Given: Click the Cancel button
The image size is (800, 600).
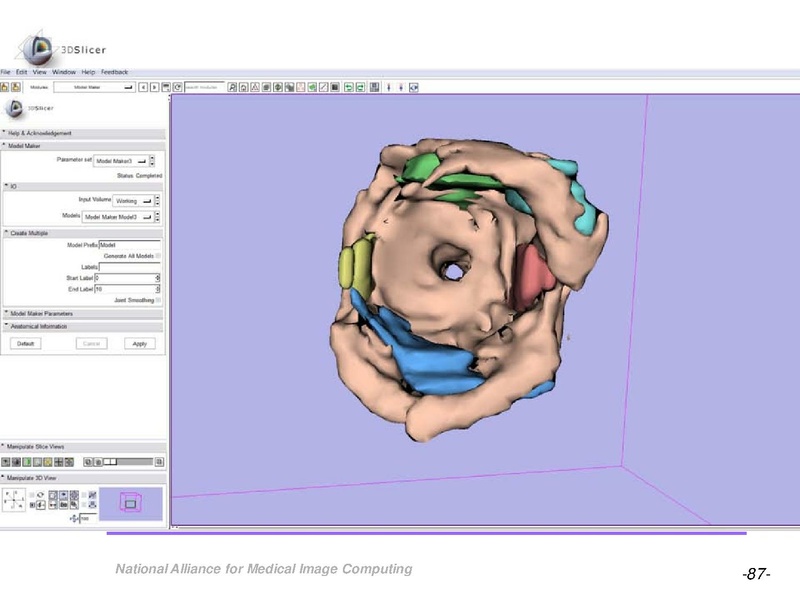Looking at the screenshot, I should click(91, 343).
